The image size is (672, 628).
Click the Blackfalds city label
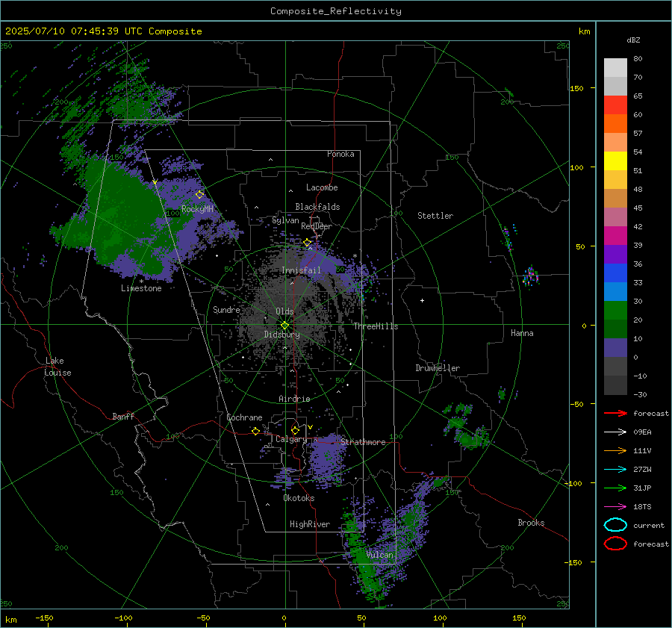(317, 207)
